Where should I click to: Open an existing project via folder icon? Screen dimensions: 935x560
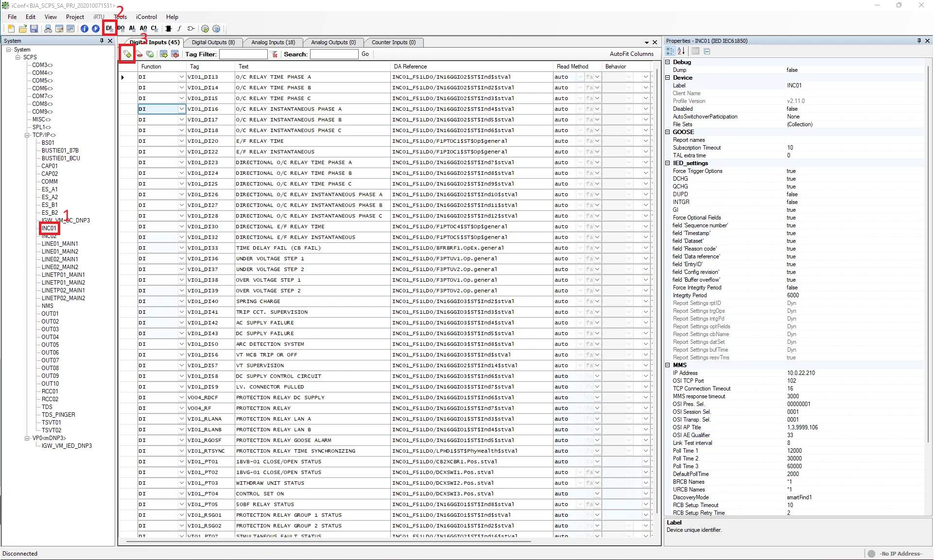point(23,29)
